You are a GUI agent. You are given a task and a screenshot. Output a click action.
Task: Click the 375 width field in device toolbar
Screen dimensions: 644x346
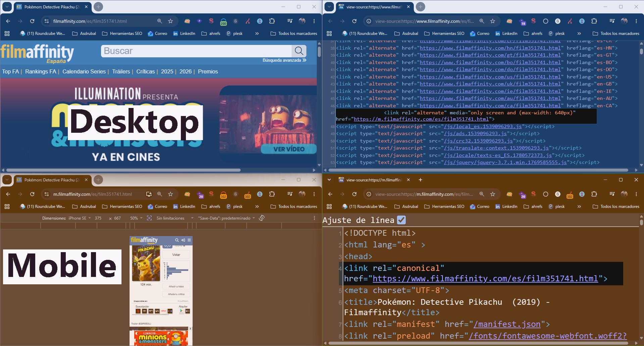click(x=98, y=218)
